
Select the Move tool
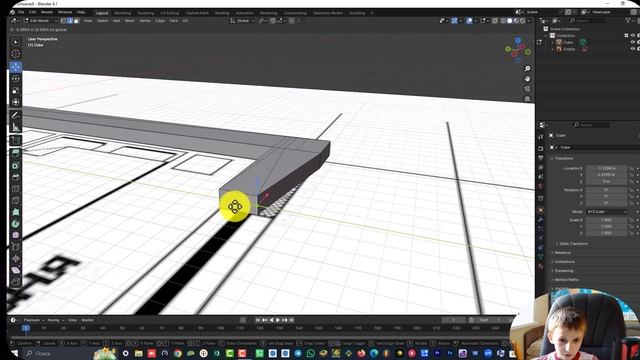(16, 67)
